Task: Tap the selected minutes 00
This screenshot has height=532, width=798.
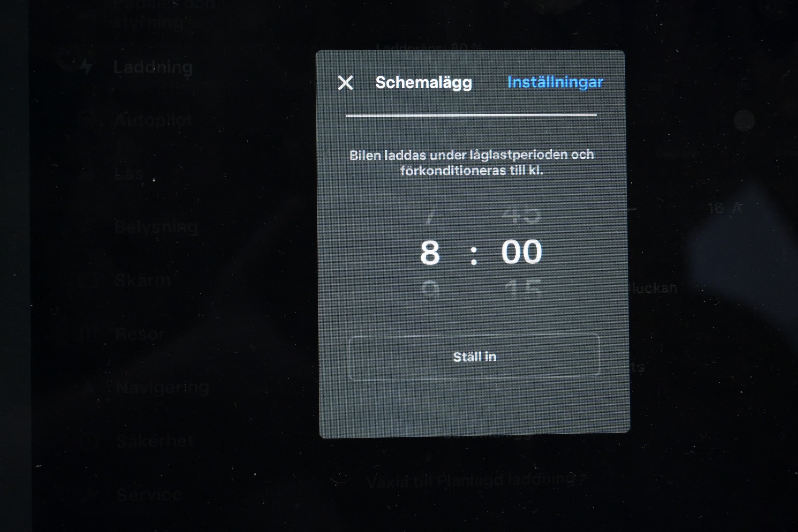Action: [522, 252]
